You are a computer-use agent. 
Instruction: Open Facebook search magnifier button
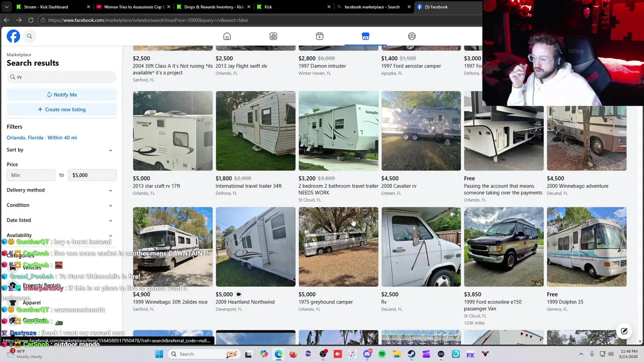coord(29,36)
